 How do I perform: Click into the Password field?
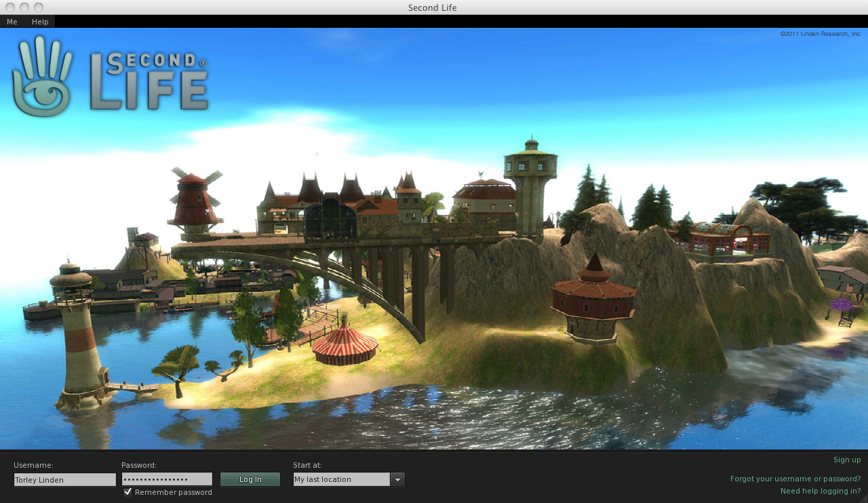167,479
